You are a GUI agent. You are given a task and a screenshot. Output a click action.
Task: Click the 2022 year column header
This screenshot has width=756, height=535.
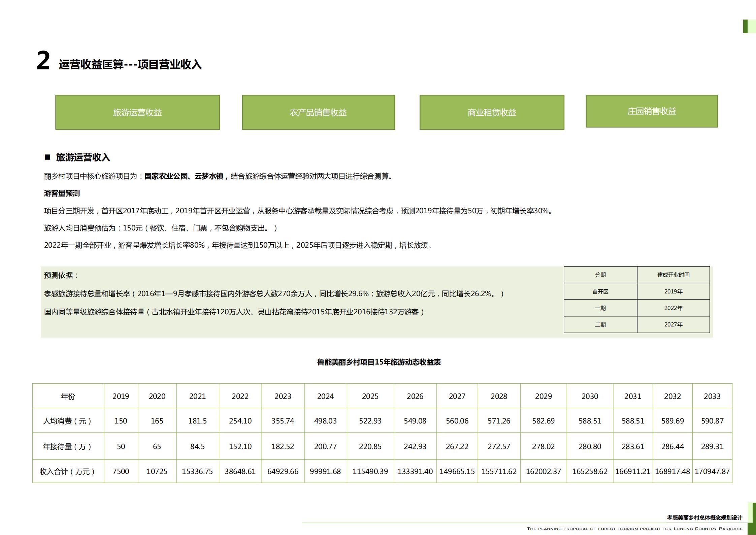pos(240,396)
